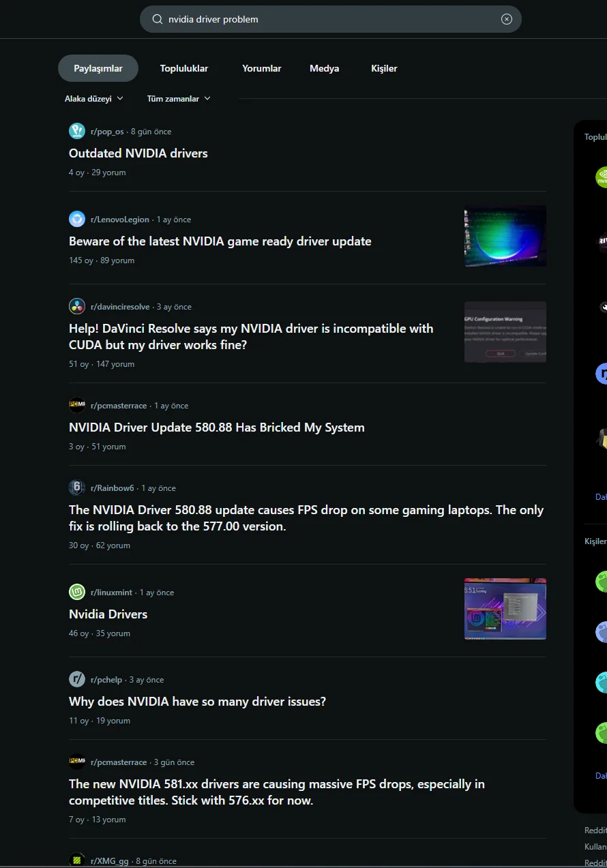
Task: Open the r/XMG_gg community avatar
Action: click(77, 860)
